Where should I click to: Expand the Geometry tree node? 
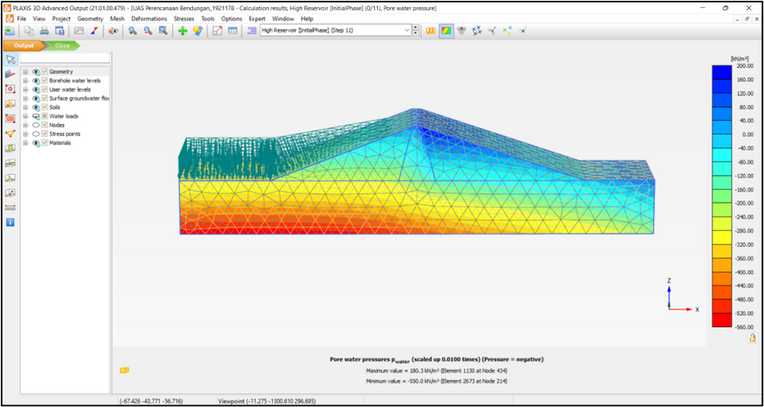pyautogui.click(x=25, y=72)
